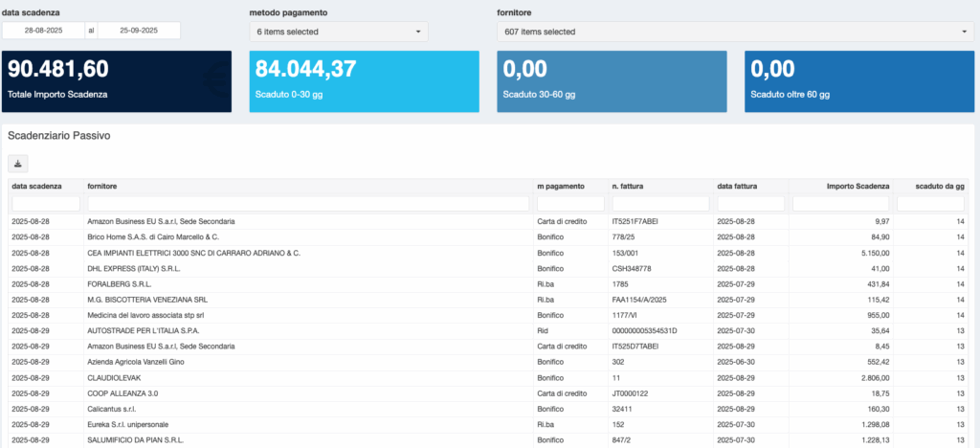This screenshot has width=980, height=448.
Task: Select the Scaduto 30-60 gg card
Action: [x=612, y=81]
